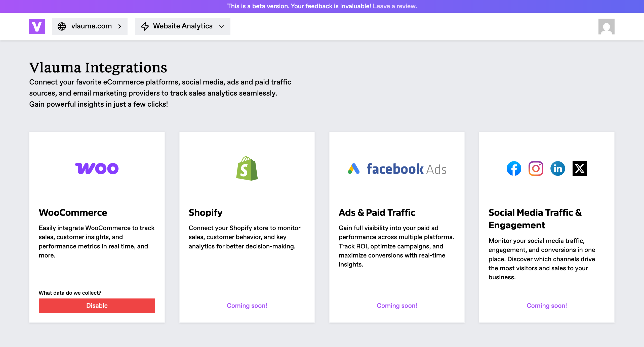Image resolution: width=644 pixels, height=347 pixels.
Task: Click the globe icon beside vlauma.com
Action: click(x=62, y=26)
